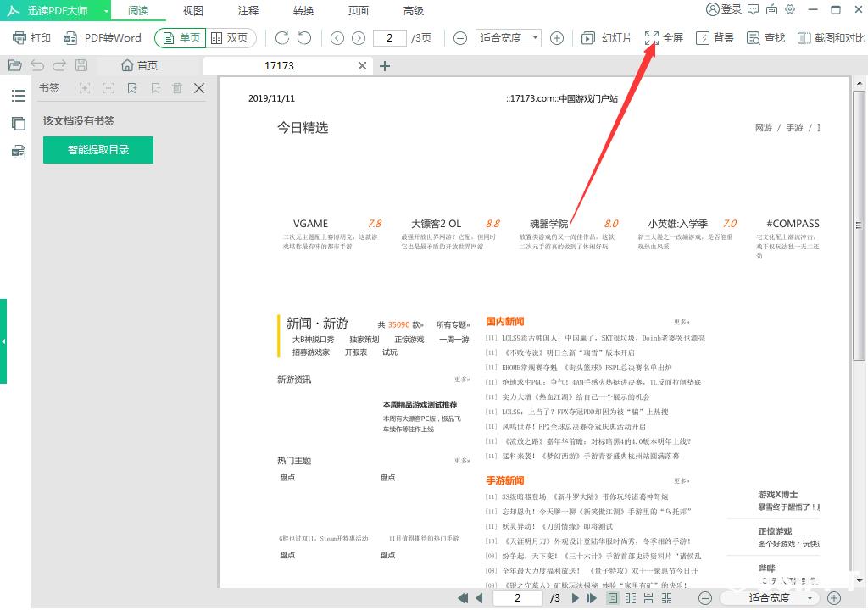Select two-page layout in bottom bar

pos(631,598)
